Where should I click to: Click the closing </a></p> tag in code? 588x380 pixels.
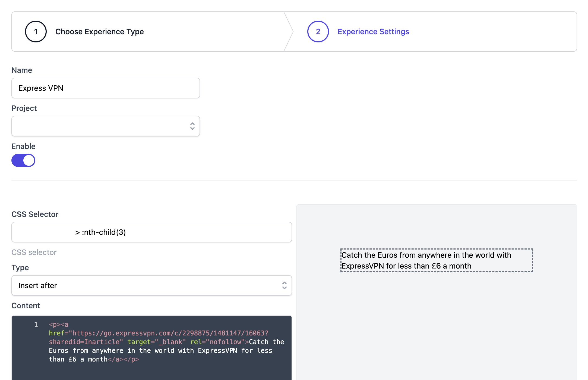click(124, 359)
